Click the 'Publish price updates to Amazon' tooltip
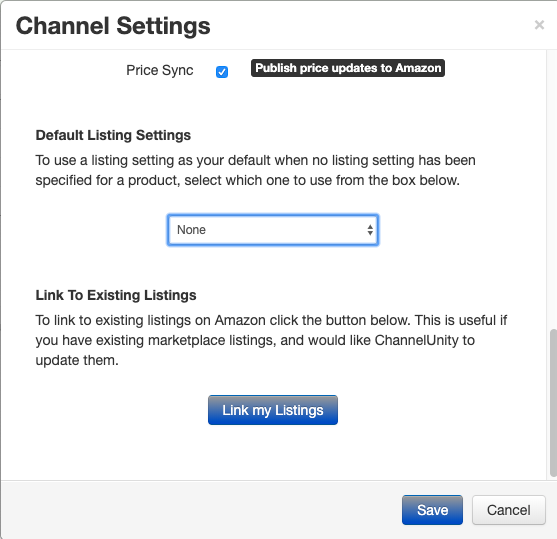557x539 pixels. 348,68
